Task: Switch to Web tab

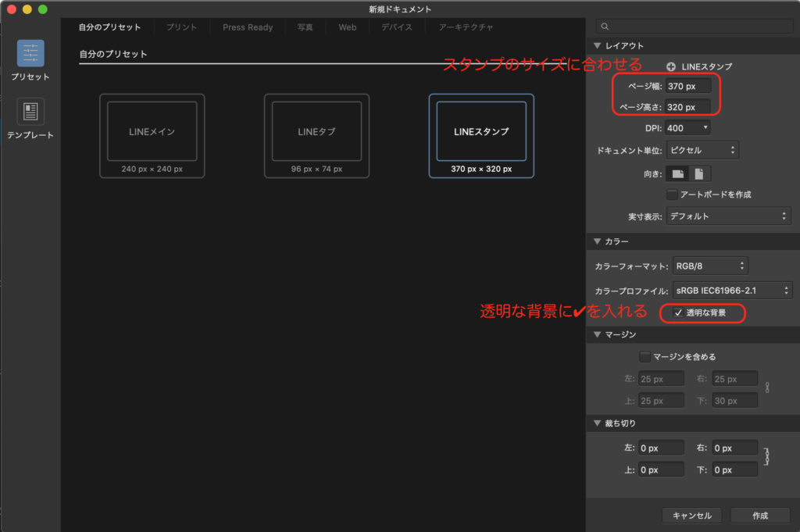Action: [x=348, y=27]
